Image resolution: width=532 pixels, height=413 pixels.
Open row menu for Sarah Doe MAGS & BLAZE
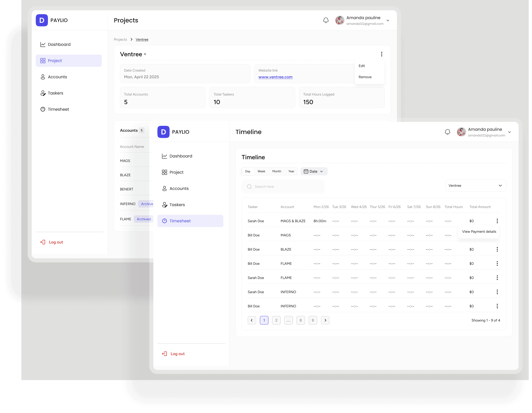click(x=497, y=221)
